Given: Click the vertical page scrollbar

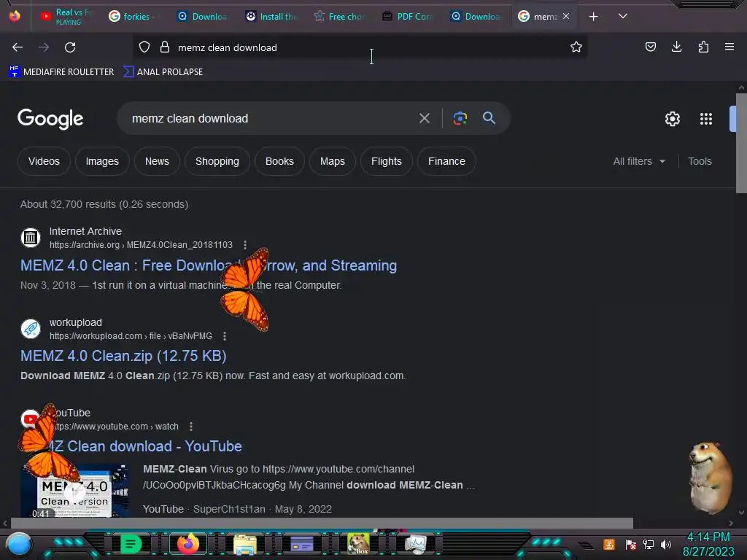Looking at the screenshot, I should coord(741,143).
